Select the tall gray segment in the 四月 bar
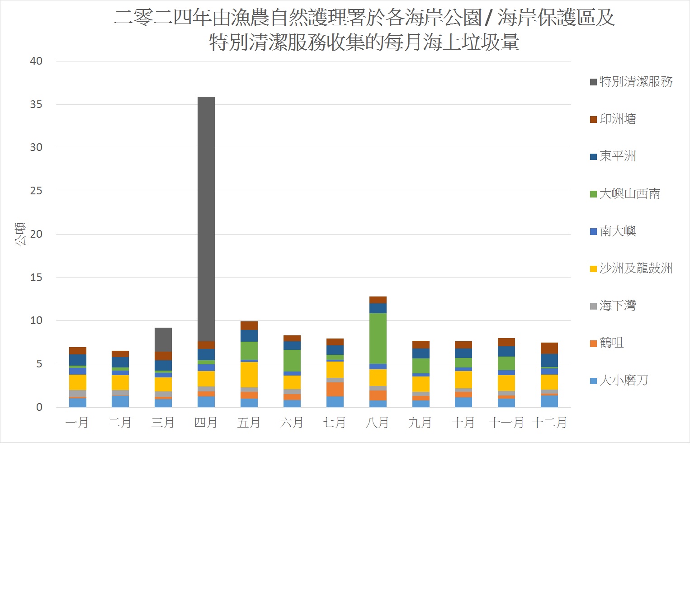 206,219
